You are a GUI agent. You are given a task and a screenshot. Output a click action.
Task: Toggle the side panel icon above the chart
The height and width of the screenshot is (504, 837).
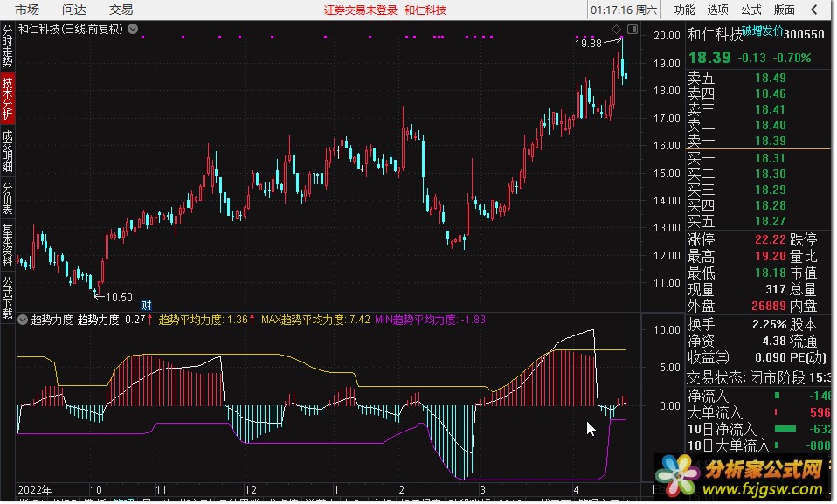[633, 29]
